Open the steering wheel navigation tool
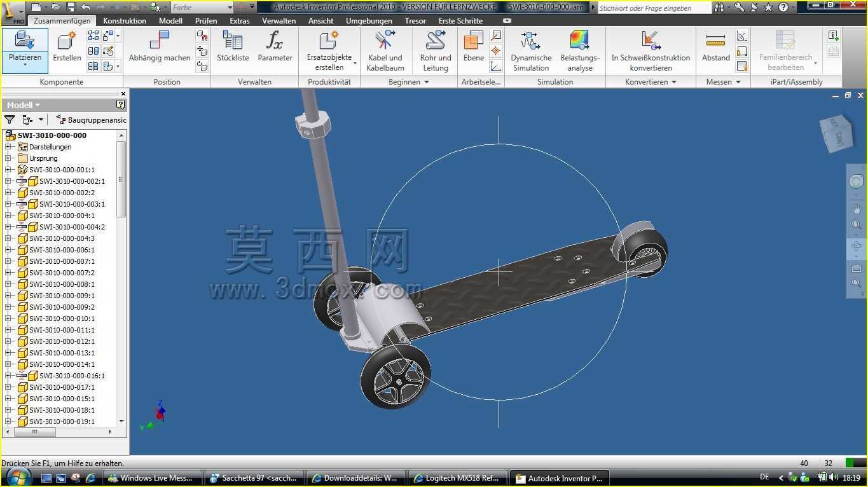Image resolution: width=868 pixels, height=487 pixels. 857,182
